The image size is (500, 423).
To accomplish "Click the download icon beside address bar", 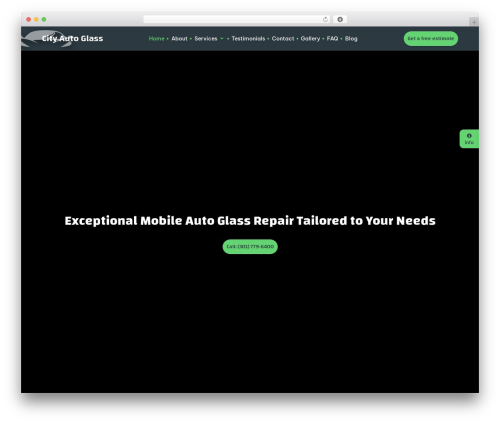I will (340, 19).
